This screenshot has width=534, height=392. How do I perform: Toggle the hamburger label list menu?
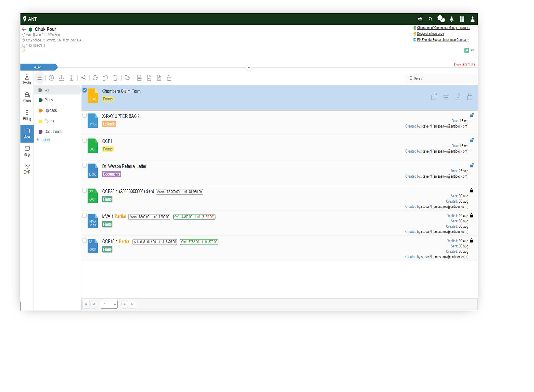point(40,78)
